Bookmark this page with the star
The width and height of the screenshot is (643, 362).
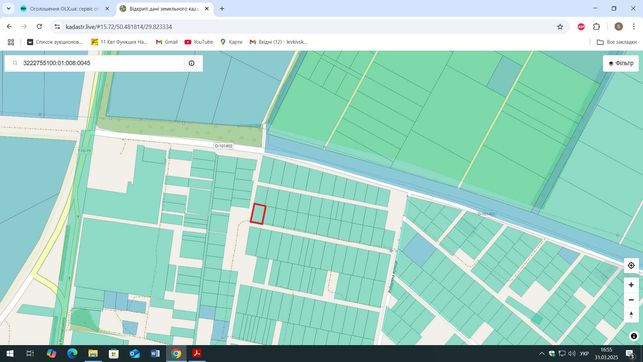[x=560, y=27]
